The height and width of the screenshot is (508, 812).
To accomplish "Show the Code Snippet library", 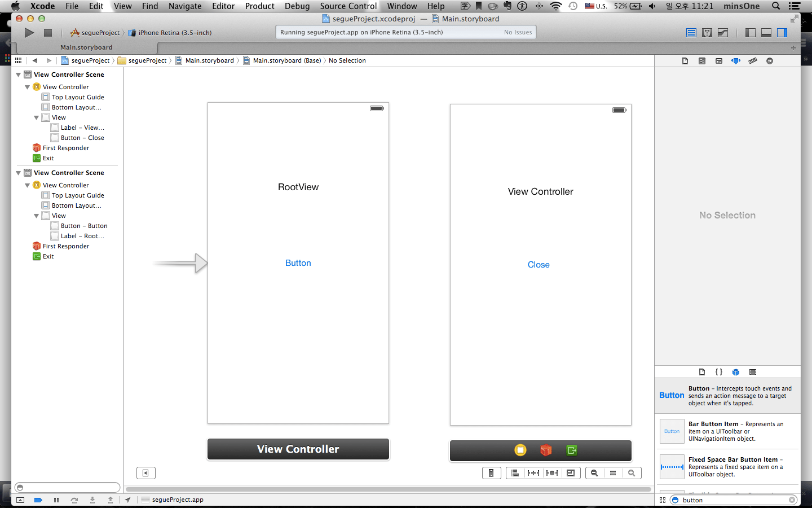I will coord(719,372).
